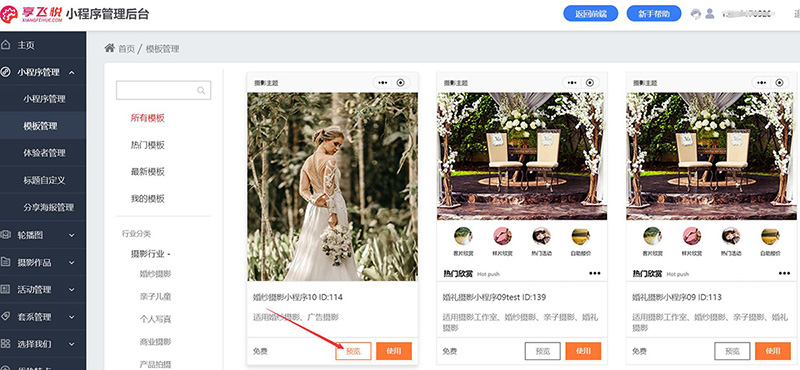Click the house icon in the breadcrumb
This screenshot has height=370, width=800.
[109, 48]
